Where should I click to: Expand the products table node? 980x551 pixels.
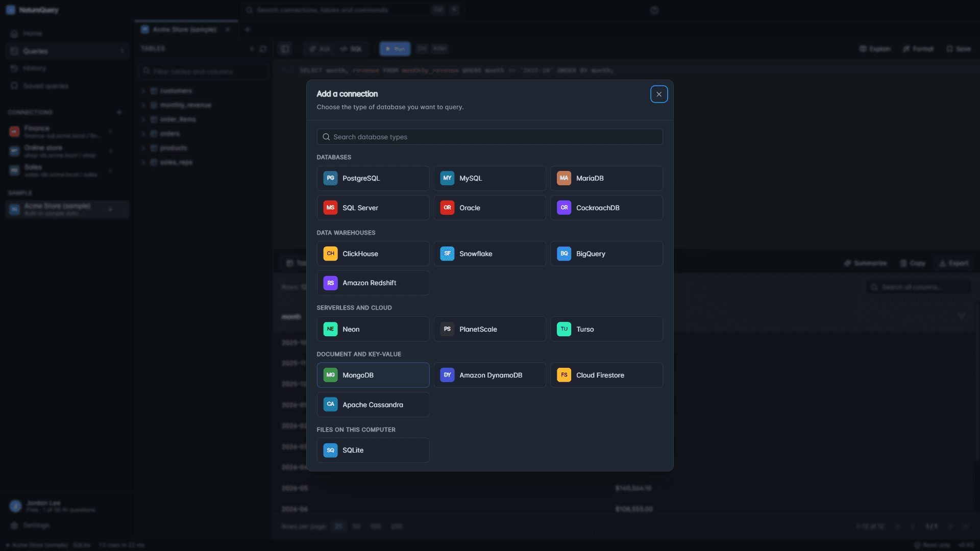pyautogui.click(x=144, y=148)
